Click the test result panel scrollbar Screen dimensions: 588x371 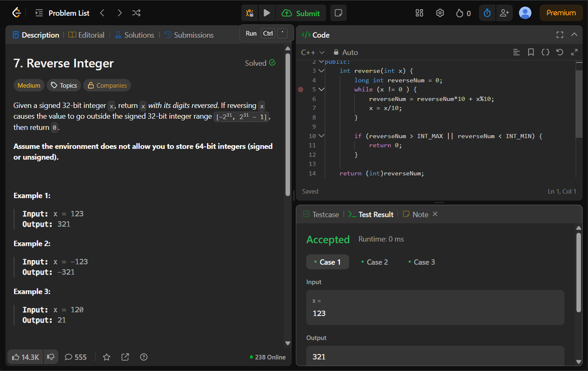[579, 272]
